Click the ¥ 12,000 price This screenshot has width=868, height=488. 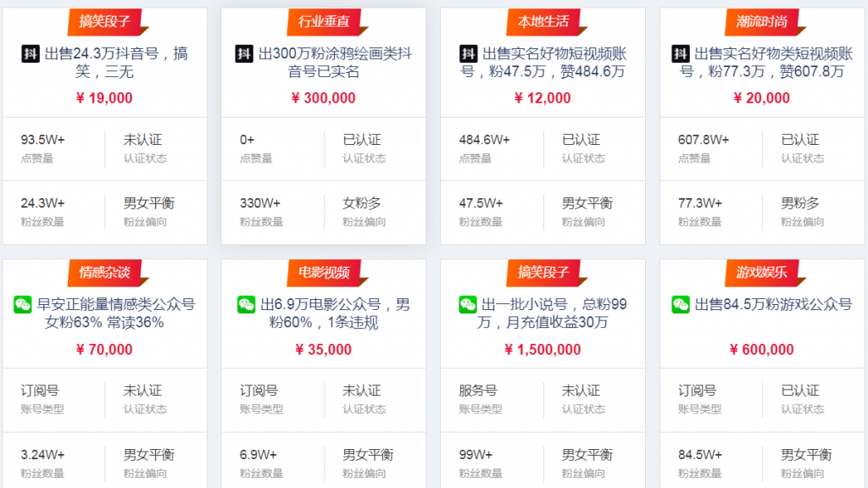pos(542,98)
